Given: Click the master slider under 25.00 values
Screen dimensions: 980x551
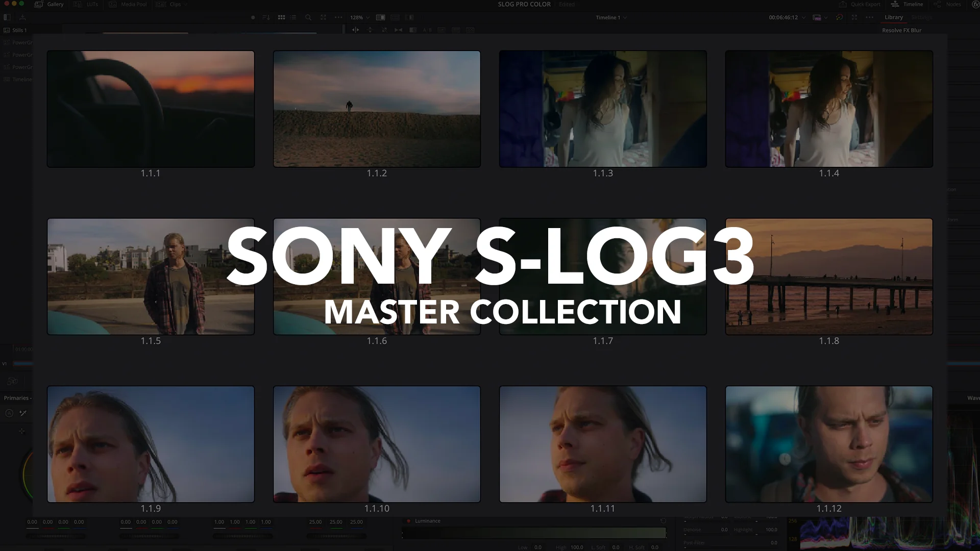Looking at the screenshot, I should click(336, 536).
